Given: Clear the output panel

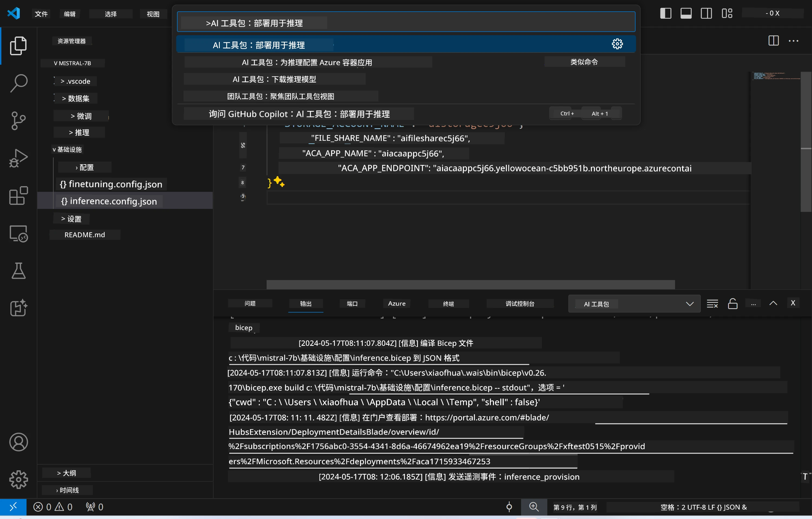Looking at the screenshot, I should pyautogui.click(x=712, y=304).
